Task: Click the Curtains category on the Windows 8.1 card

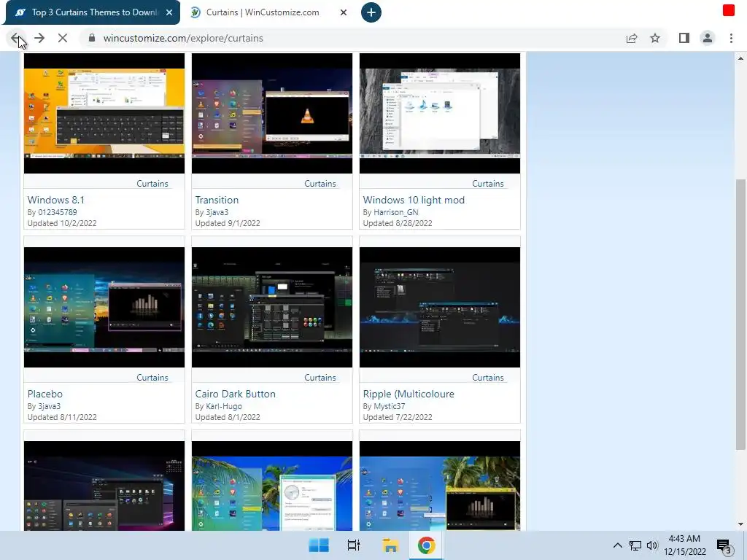Action: click(152, 183)
